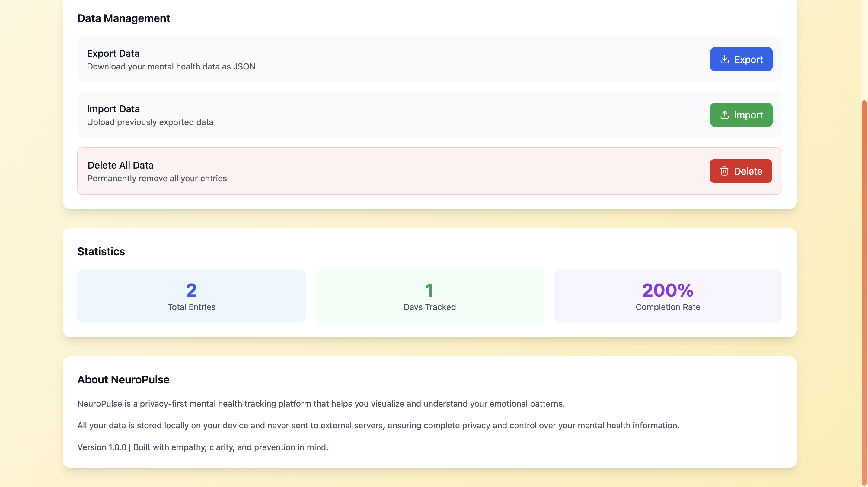Image resolution: width=868 pixels, height=487 pixels.
Task: Click the Version 1.0.0 text line
Action: 203,447
